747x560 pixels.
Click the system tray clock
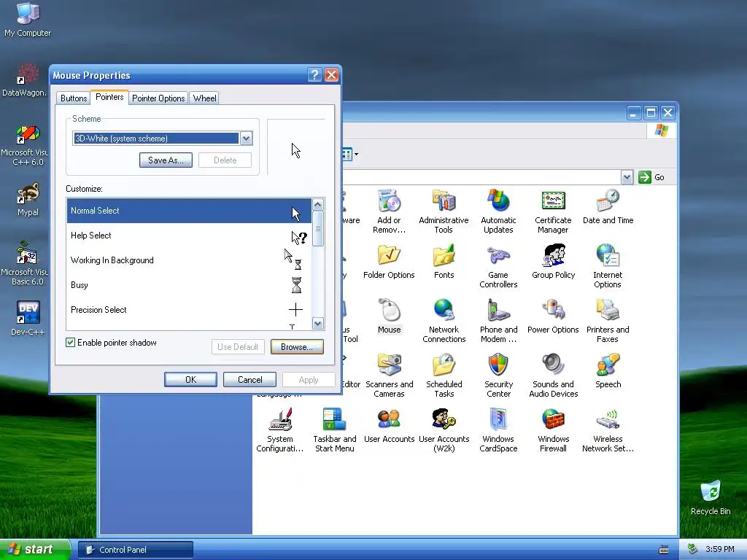click(719, 550)
